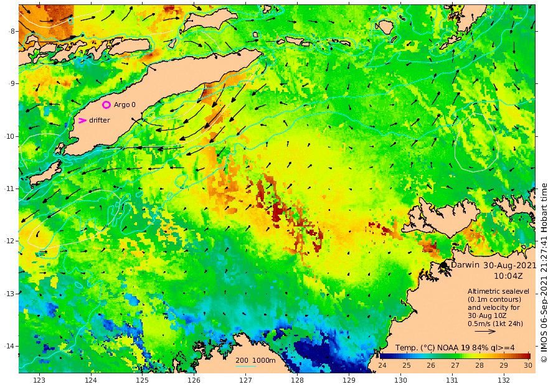
Task: Click the latitude axis label 11
Action: pos(11,189)
